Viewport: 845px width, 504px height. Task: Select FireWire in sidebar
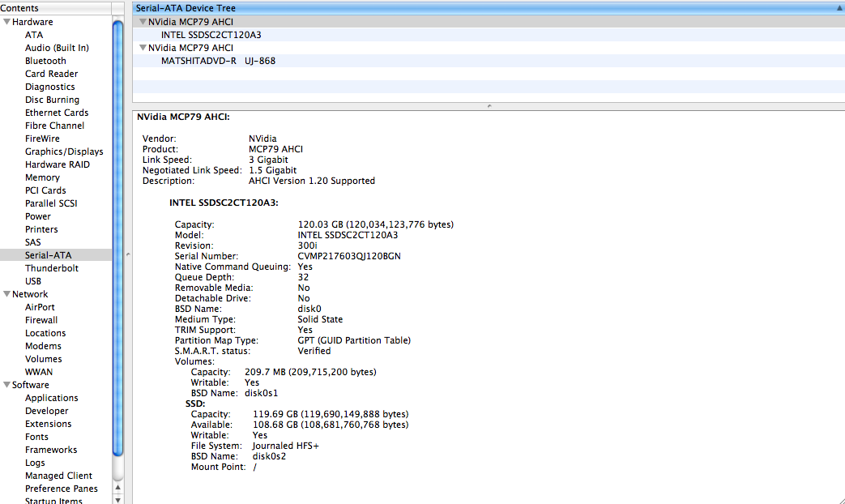pos(42,139)
